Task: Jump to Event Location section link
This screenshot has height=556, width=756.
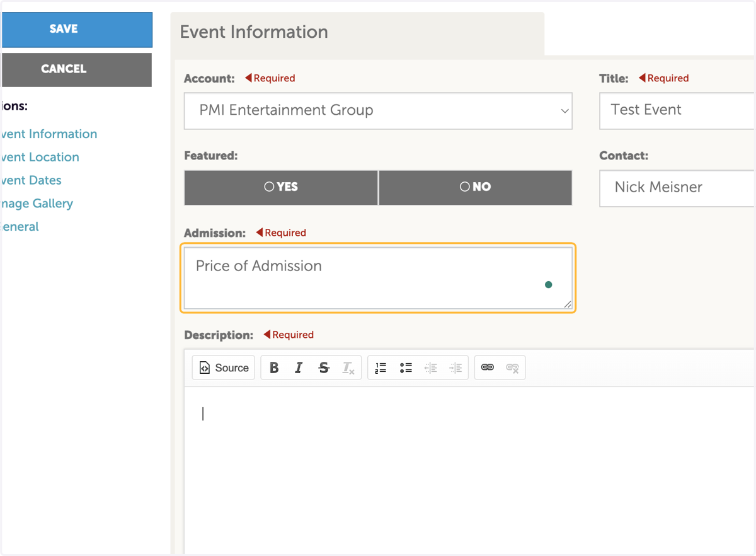Action: [40, 157]
